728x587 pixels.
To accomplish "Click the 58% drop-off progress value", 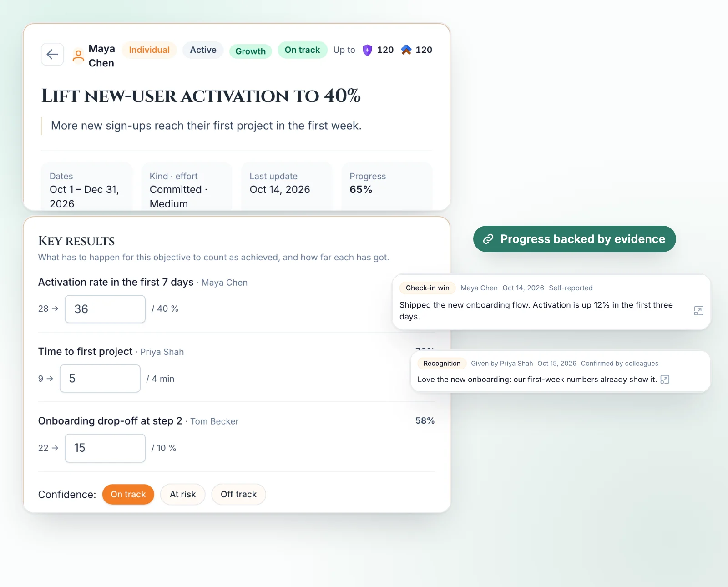I will tap(425, 421).
